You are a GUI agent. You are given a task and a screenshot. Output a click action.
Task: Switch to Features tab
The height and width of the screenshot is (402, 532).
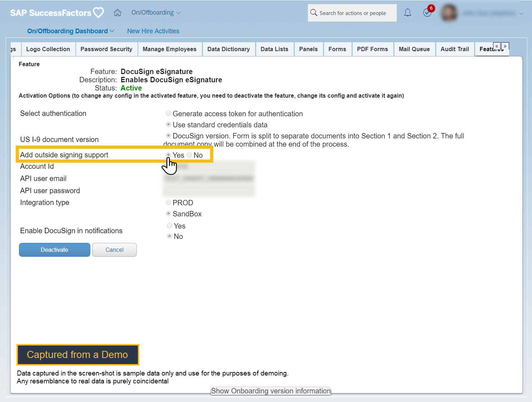492,49
